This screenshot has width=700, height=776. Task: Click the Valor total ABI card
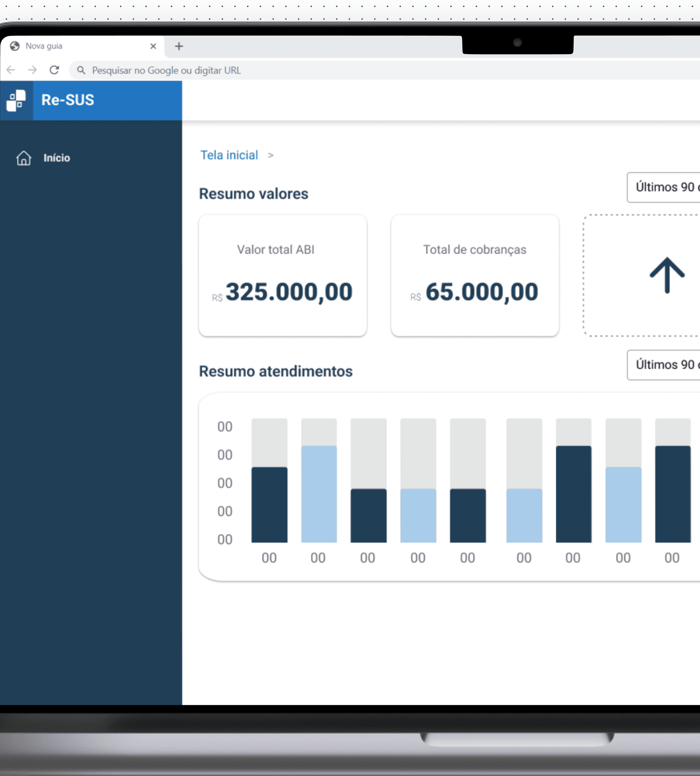point(283,275)
